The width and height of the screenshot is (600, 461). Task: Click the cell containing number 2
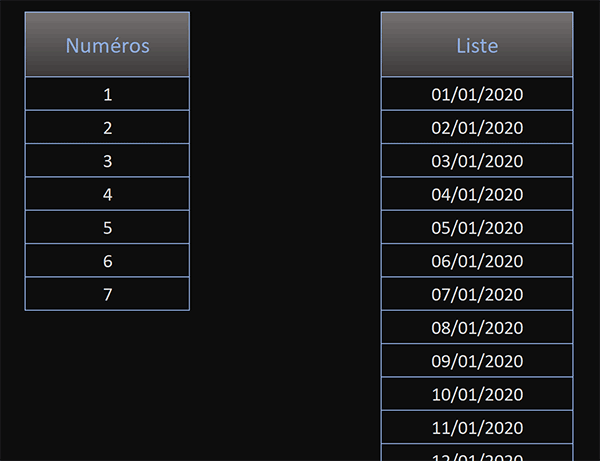click(107, 127)
